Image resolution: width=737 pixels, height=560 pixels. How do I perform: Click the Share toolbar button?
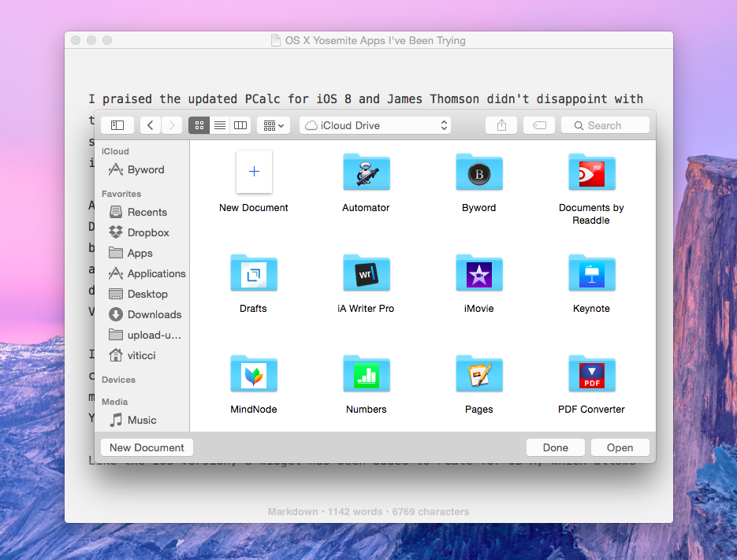click(x=501, y=125)
